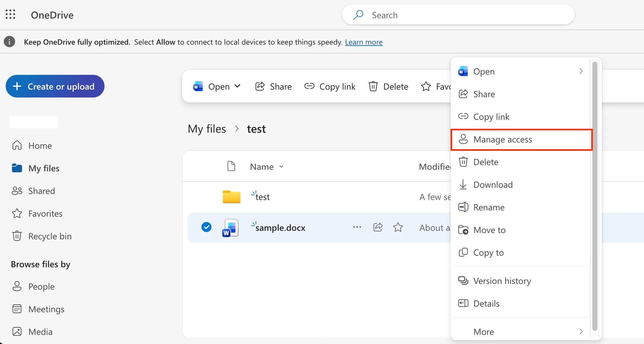Click the People icon in sidebar
The image size is (644, 344).
17,286
